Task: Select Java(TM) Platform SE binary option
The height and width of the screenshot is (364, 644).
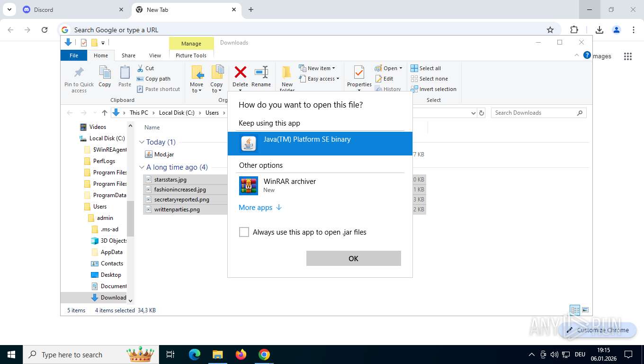Action: click(320, 143)
